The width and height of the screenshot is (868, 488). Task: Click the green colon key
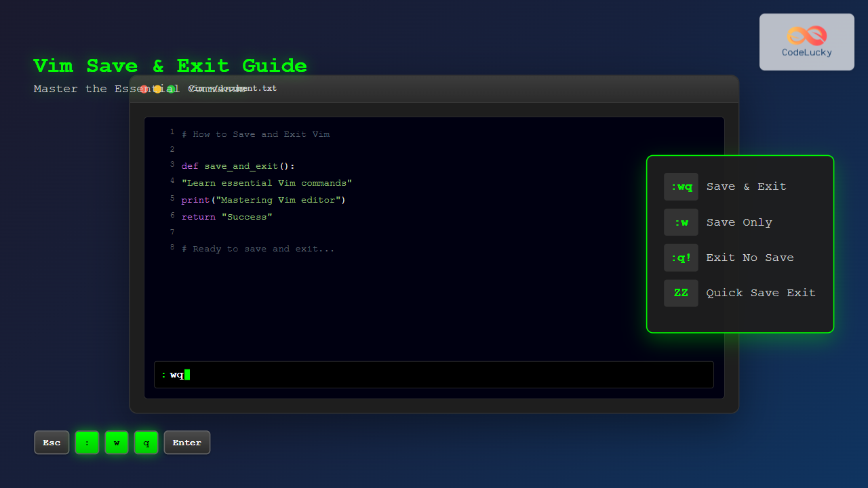point(87,443)
